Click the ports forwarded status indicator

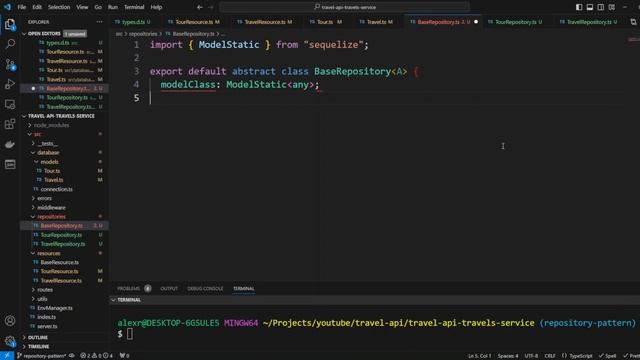[124, 356]
